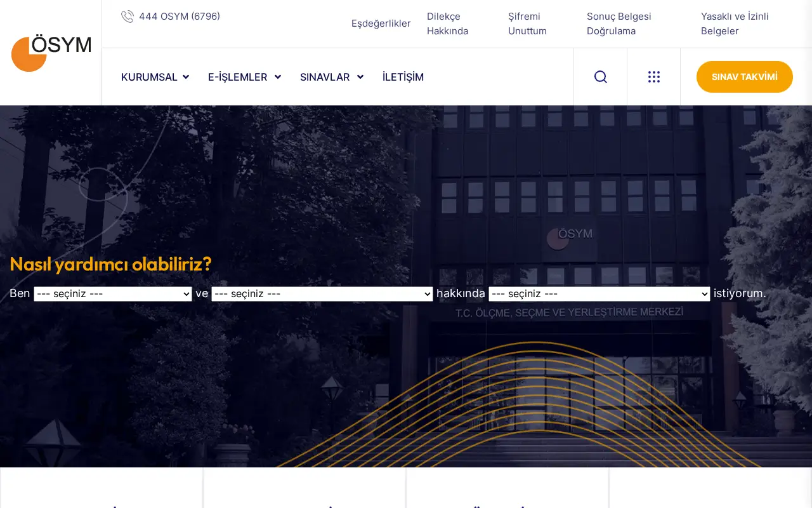Click the chevron next to SINAVLAR

click(x=360, y=77)
